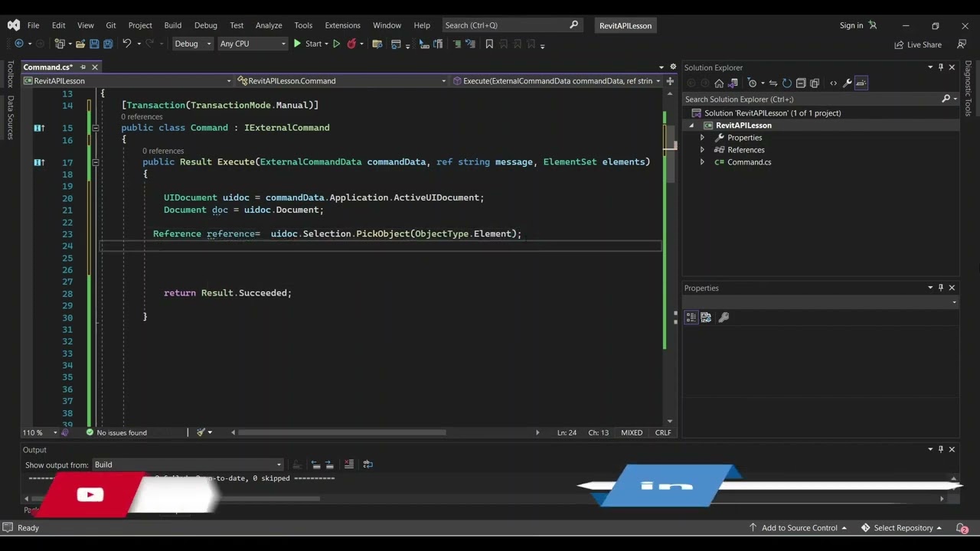Open the File menu
This screenshot has width=980, height=551.
coord(33,25)
